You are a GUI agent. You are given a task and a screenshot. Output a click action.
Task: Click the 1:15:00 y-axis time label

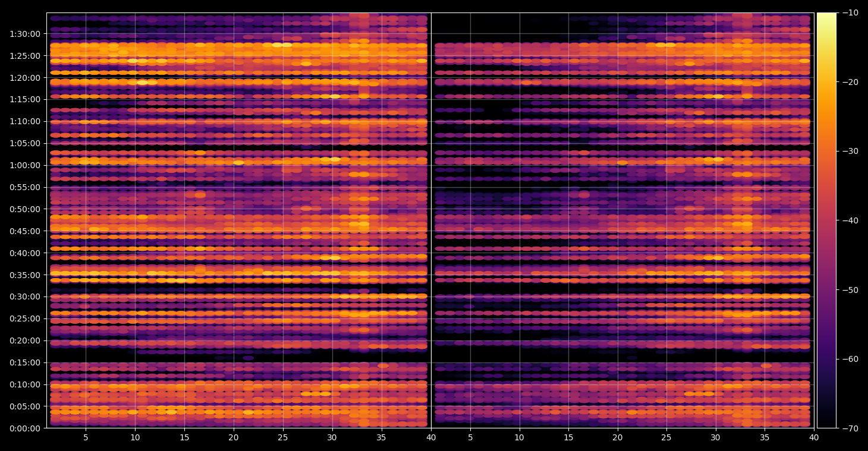point(24,99)
